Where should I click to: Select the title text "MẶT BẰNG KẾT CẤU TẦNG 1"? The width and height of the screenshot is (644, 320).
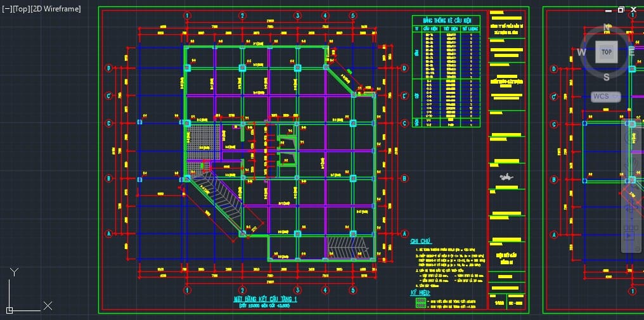point(265,300)
